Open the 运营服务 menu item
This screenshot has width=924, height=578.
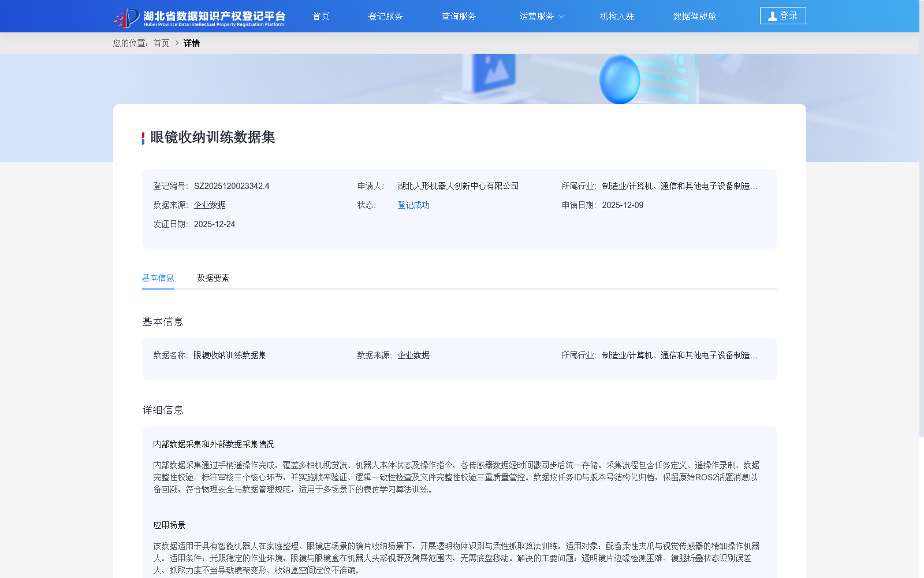(x=536, y=16)
